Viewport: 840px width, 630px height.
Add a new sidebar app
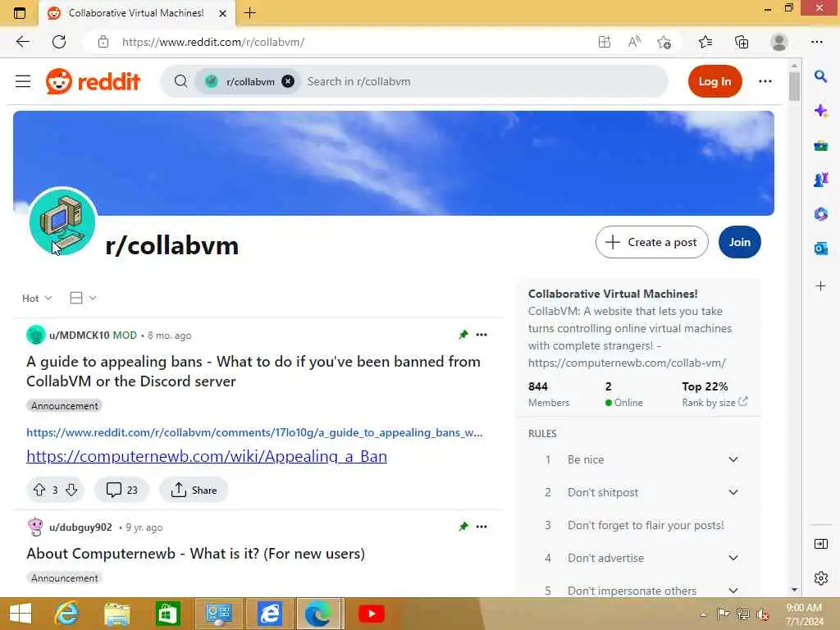[820, 286]
